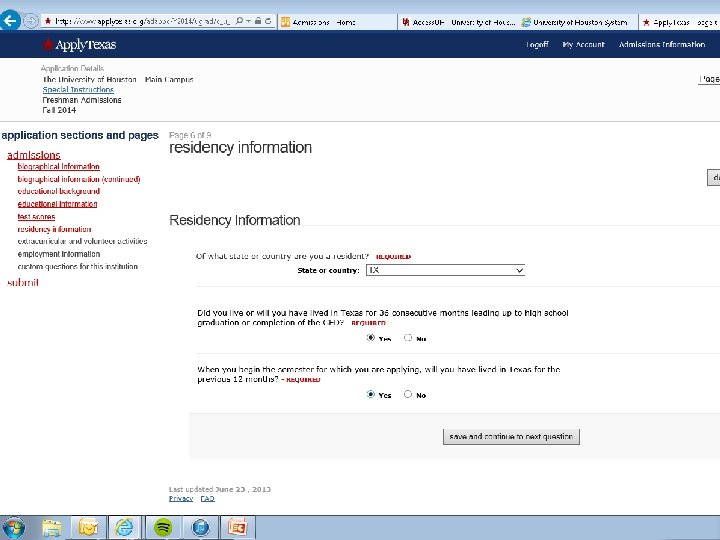
Task: Click the browser back arrow button
Action: 11,20
